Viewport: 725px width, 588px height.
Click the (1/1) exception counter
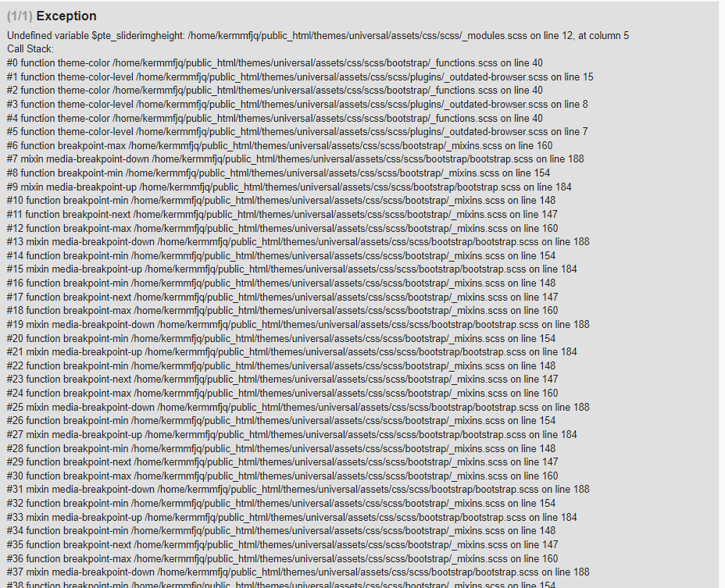(20, 16)
